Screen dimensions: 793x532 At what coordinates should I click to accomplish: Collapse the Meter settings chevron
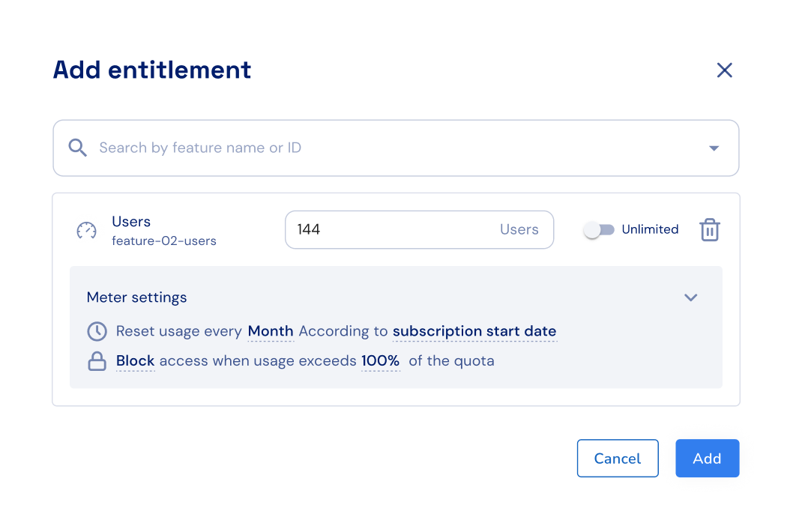[690, 297]
